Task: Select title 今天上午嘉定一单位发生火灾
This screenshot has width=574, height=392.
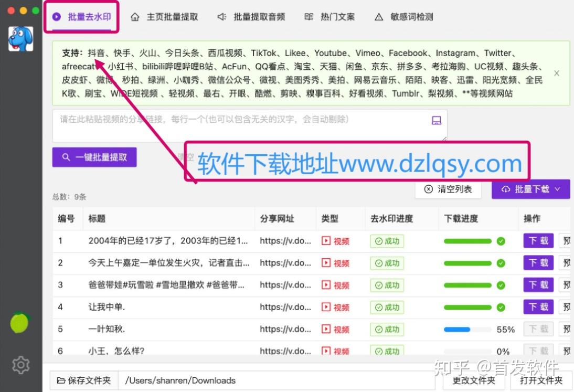Action: pos(169,263)
